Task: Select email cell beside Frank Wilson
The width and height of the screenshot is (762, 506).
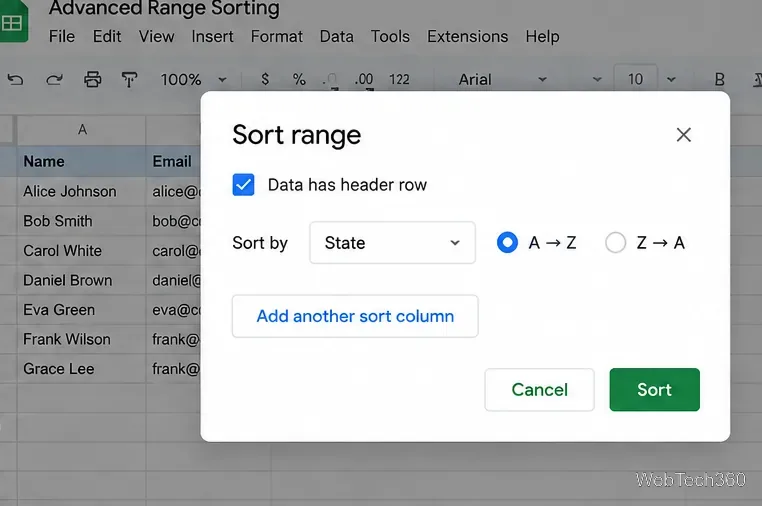Action: pos(173,339)
